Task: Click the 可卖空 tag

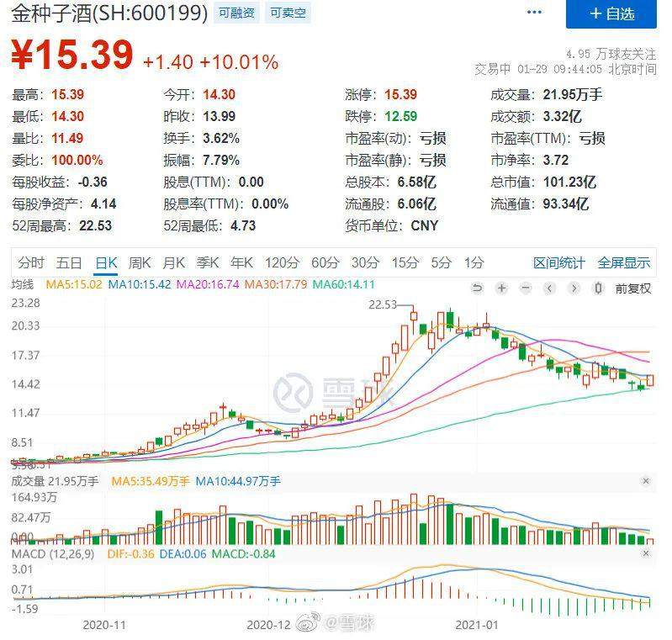Action: (288, 13)
